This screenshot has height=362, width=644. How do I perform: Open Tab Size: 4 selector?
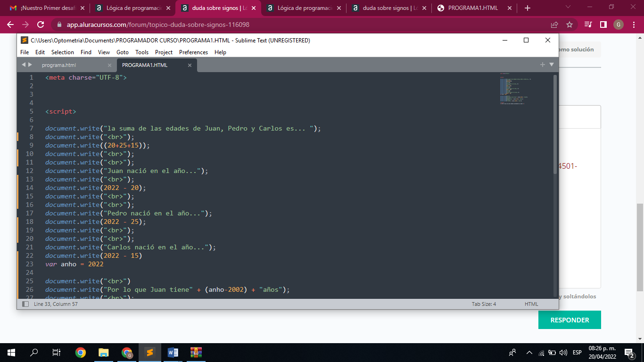(484, 304)
